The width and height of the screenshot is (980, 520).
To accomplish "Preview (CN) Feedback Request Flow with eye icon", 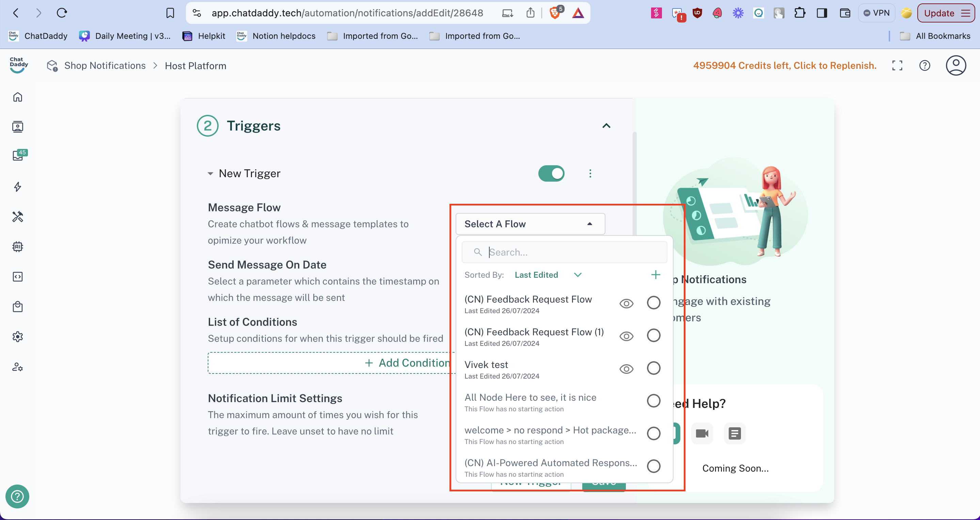I will [626, 303].
